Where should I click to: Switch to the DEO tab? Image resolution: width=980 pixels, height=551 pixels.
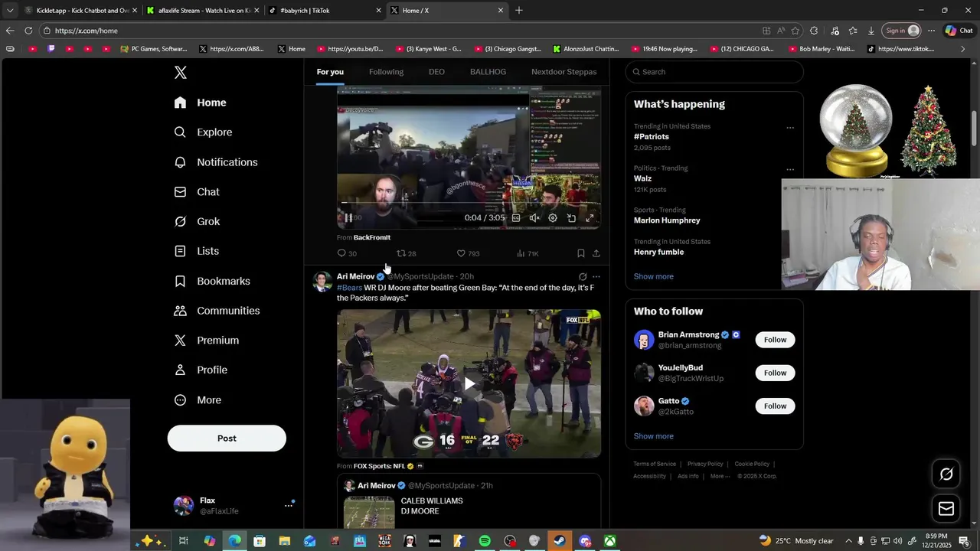point(436,72)
